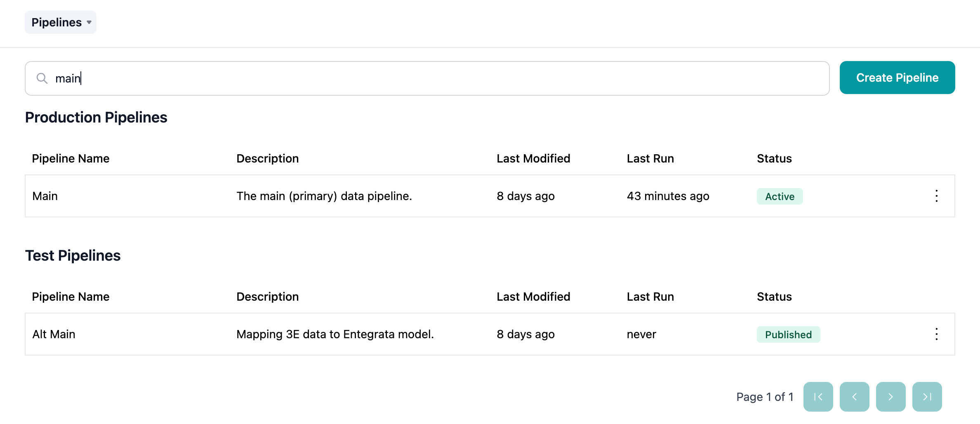Click 'The main (primary) data pipeline.' description
The height and width of the screenshot is (424, 980).
point(324,196)
